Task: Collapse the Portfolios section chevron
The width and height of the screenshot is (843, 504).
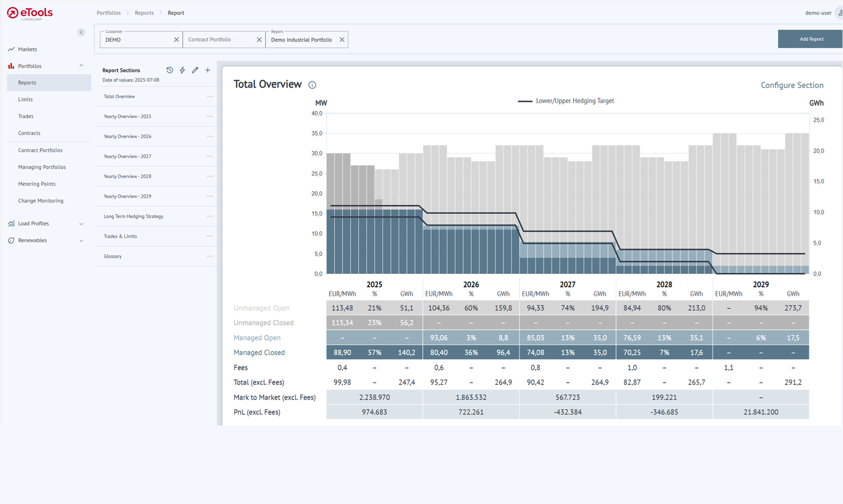Action: pos(81,65)
